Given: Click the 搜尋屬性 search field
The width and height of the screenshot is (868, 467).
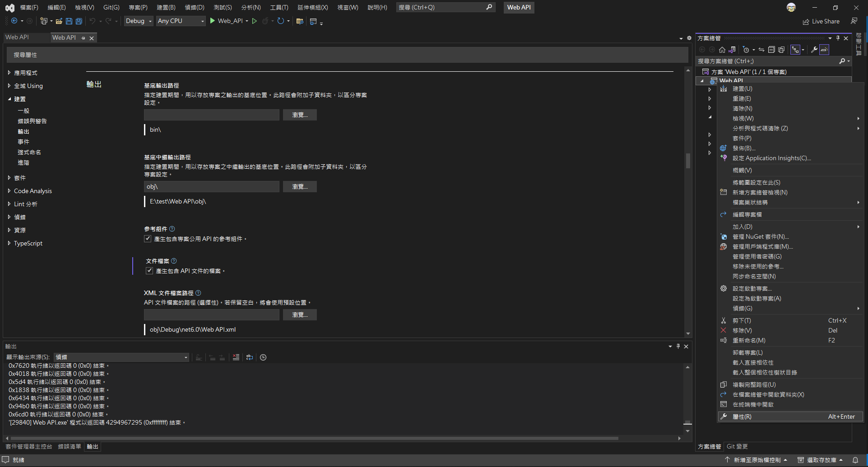Looking at the screenshot, I should pos(347,55).
